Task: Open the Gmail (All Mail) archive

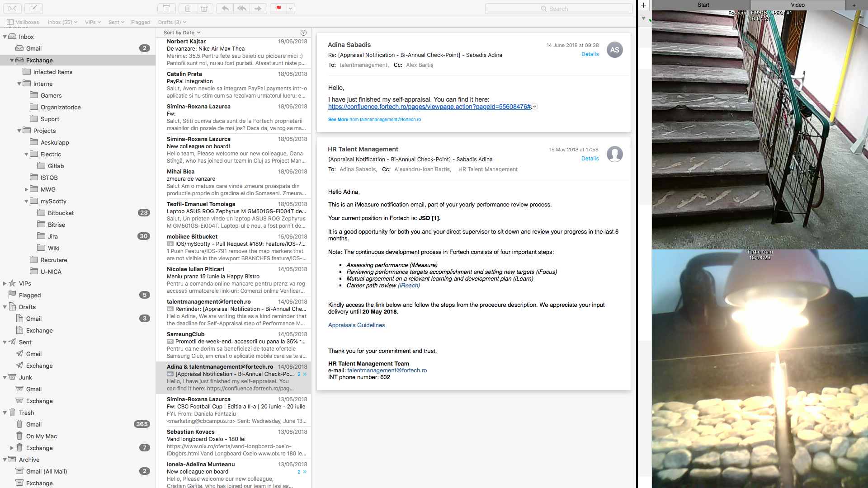Action: [x=78, y=471]
